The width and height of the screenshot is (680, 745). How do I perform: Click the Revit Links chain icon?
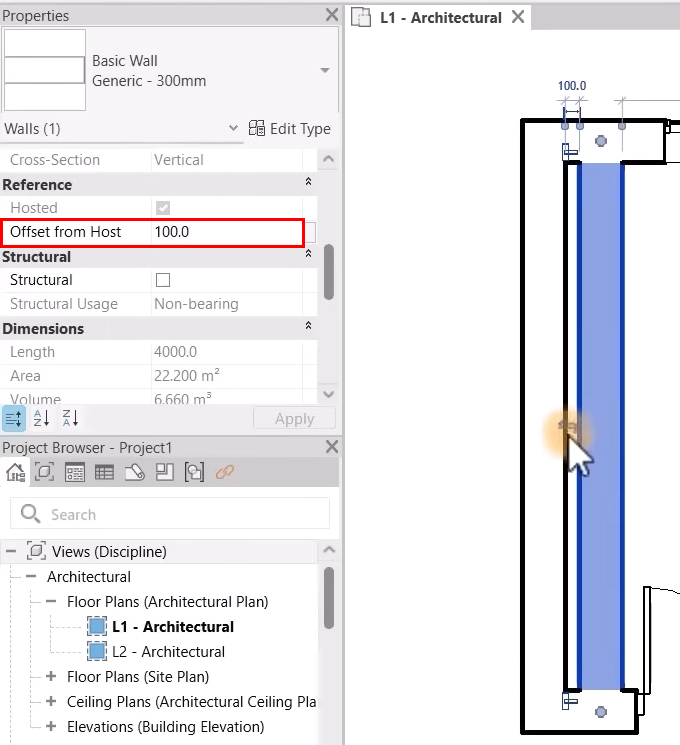(x=225, y=472)
